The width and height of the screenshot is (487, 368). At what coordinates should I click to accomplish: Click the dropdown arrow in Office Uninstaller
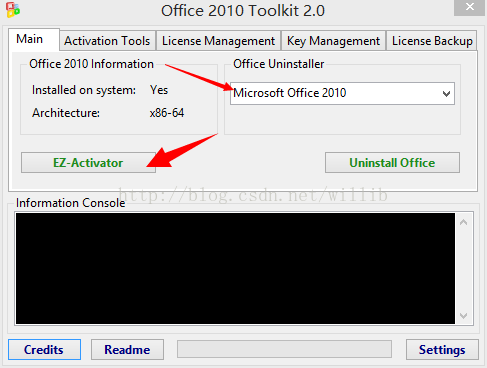[x=446, y=94]
